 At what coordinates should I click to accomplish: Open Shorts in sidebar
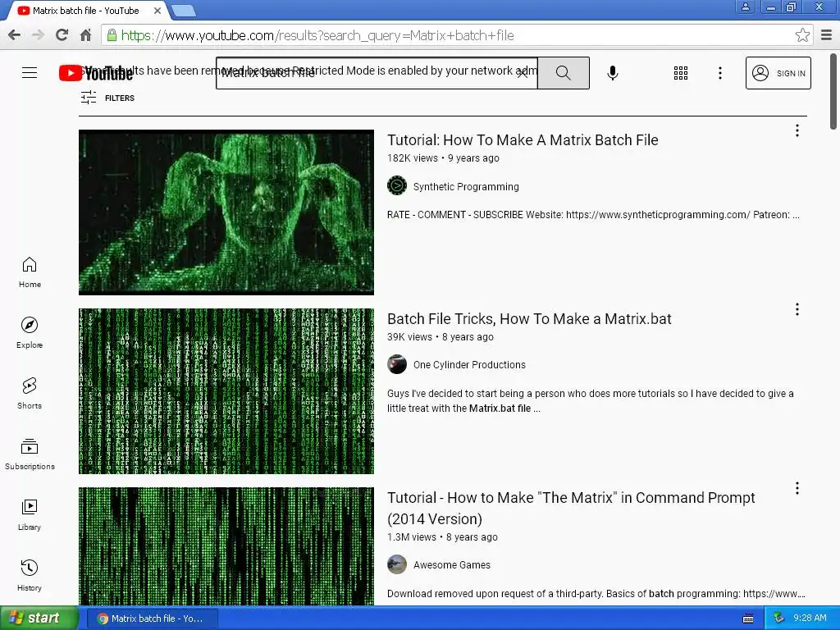point(30,394)
